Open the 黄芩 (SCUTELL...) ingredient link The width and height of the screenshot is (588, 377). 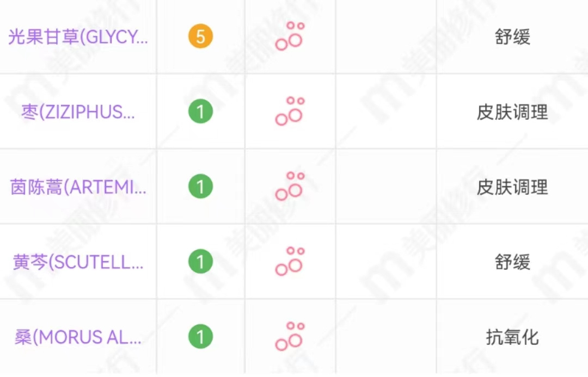[x=78, y=262]
